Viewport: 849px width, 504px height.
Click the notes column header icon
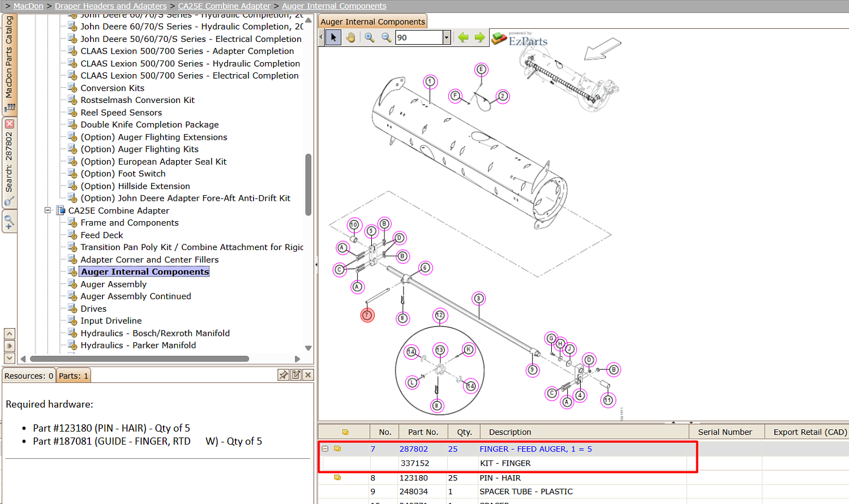point(345,432)
